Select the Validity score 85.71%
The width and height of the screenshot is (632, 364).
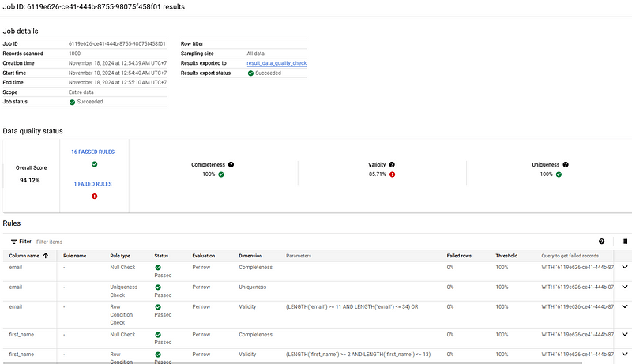pos(378,174)
